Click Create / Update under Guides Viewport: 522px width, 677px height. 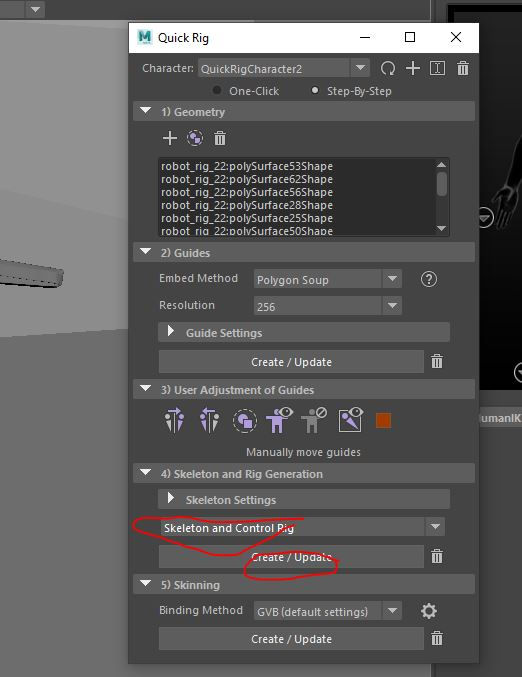tap(291, 362)
